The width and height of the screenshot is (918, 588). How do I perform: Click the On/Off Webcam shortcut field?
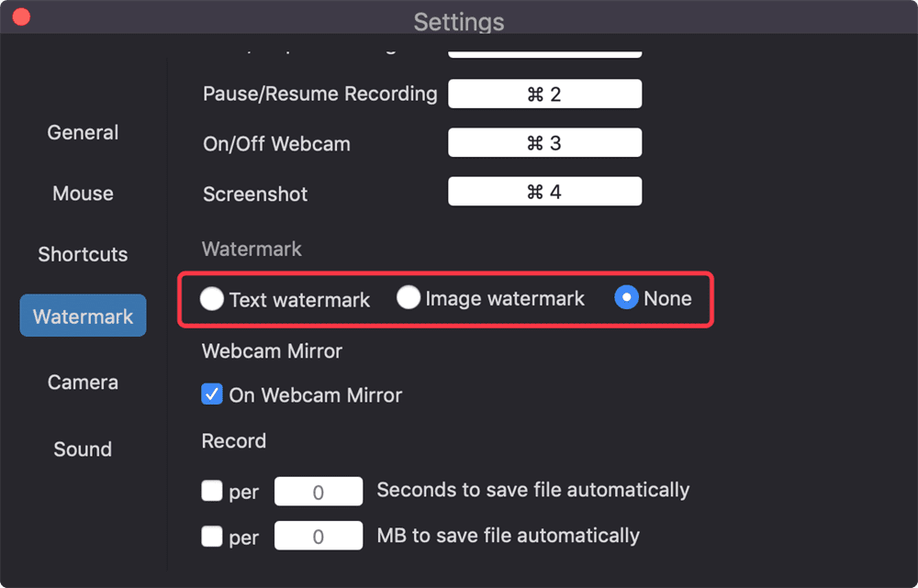pyautogui.click(x=544, y=142)
